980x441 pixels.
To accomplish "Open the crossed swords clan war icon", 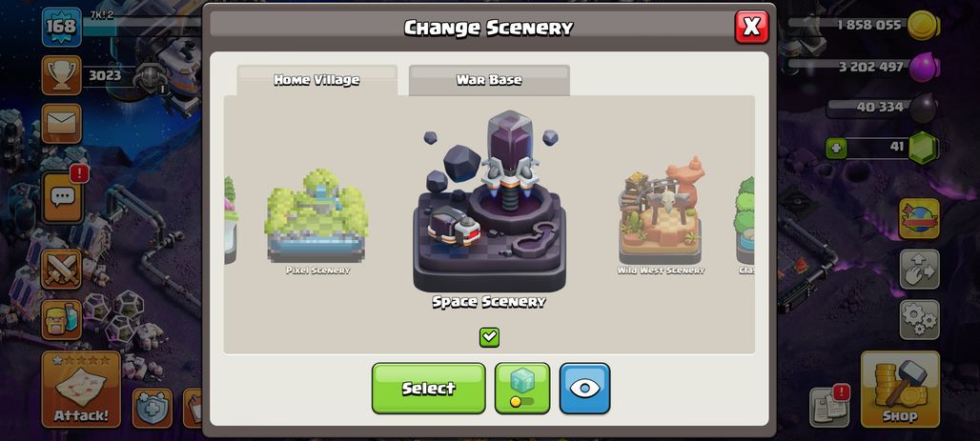I will pos(61,270).
